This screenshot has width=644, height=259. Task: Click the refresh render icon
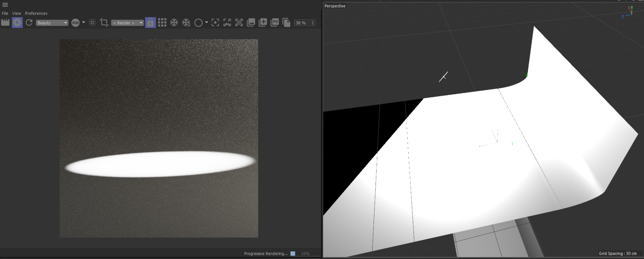[x=29, y=23]
